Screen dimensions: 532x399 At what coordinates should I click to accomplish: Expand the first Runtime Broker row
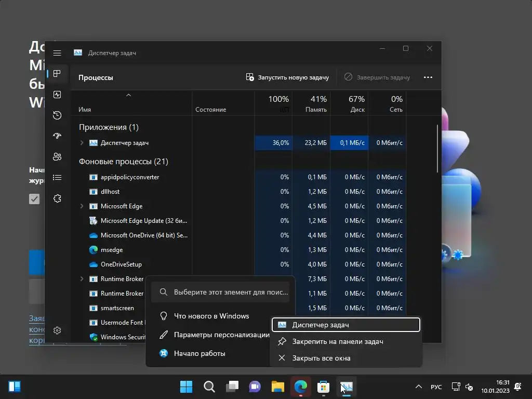82,279
